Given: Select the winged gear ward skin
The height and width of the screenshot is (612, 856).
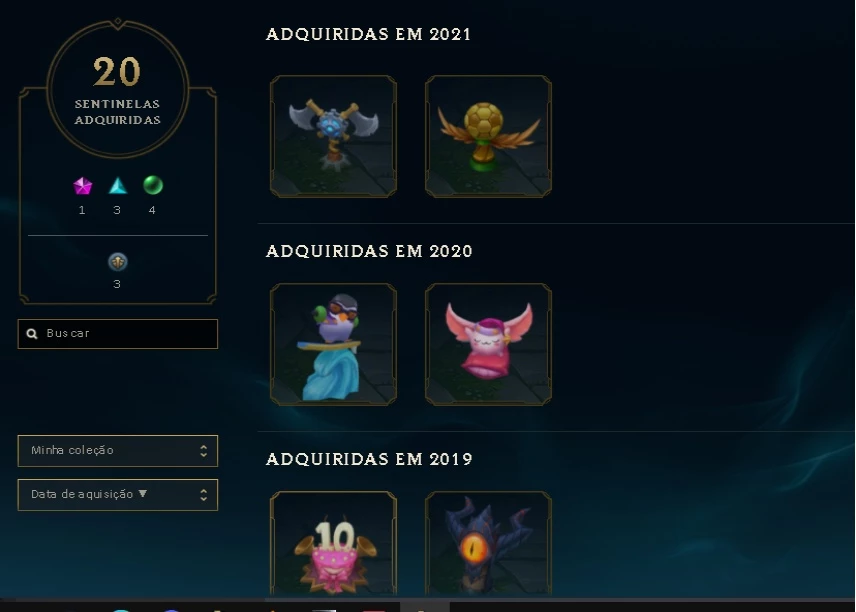Looking at the screenshot, I should click(x=334, y=136).
